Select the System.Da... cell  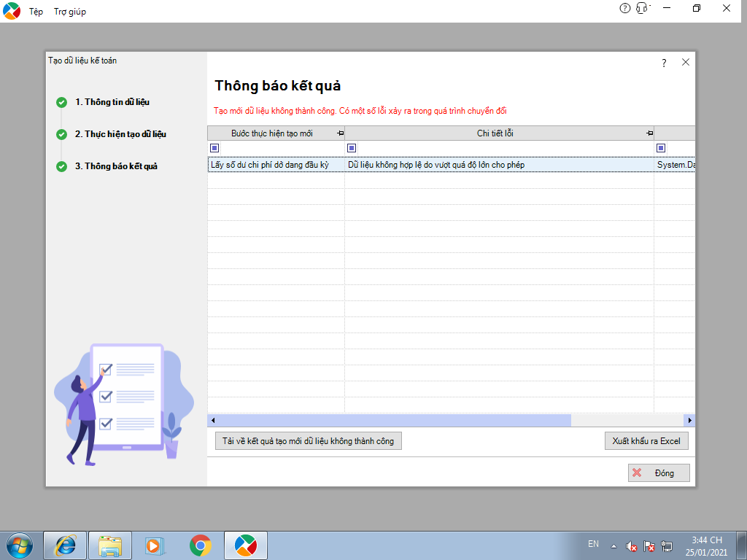(675, 165)
